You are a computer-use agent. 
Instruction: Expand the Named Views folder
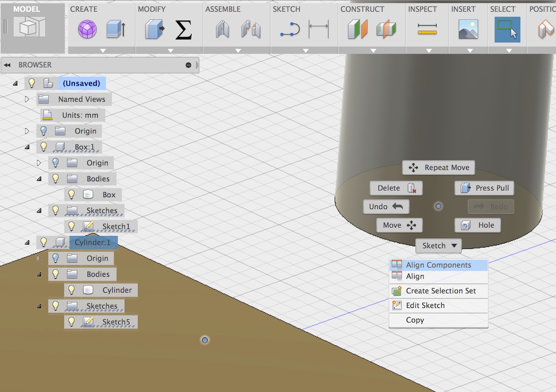tap(27, 99)
